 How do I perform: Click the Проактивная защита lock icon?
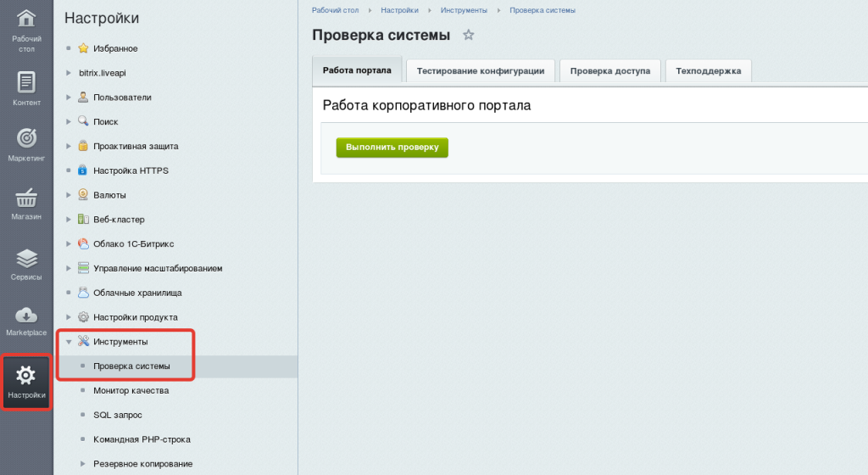(x=83, y=146)
